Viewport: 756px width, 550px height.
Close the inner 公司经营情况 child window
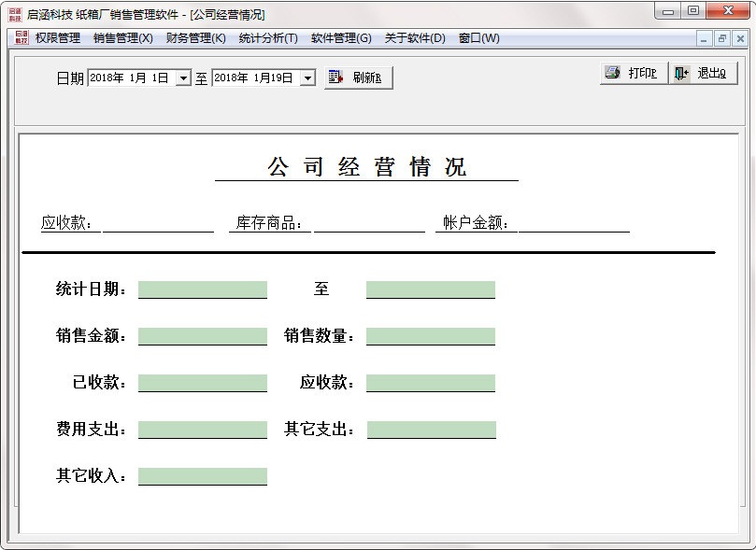[740, 38]
